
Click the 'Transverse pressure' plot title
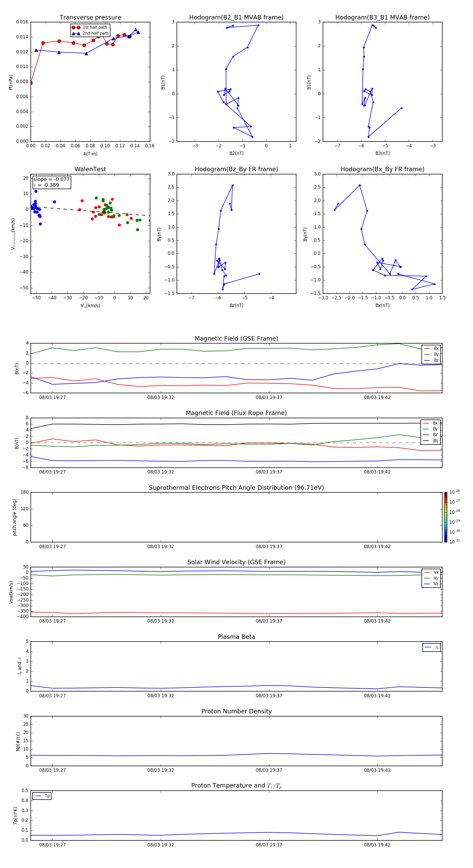tap(90, 18)
